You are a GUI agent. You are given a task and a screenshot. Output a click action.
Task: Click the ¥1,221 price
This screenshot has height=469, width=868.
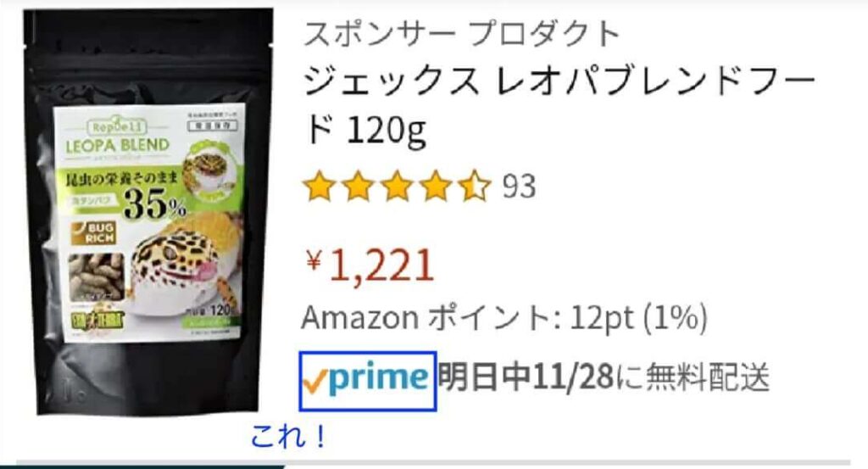[370, 265]
